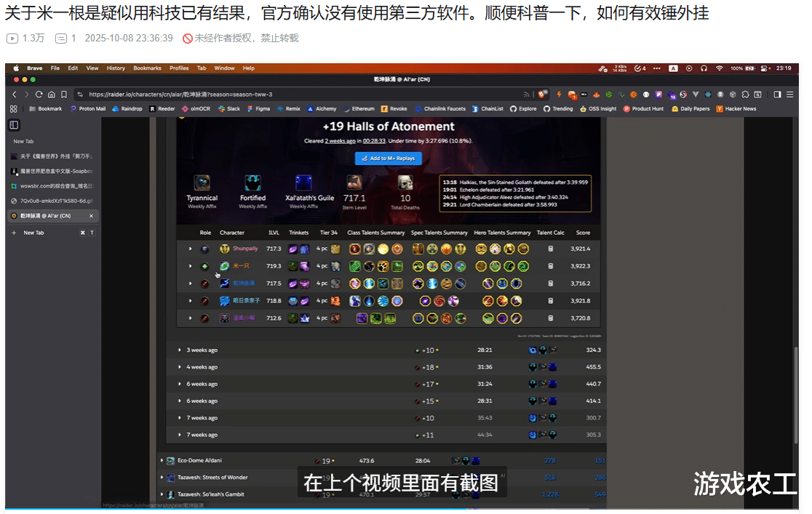Open the Product Hunt bookmark

tap(643, 109)
